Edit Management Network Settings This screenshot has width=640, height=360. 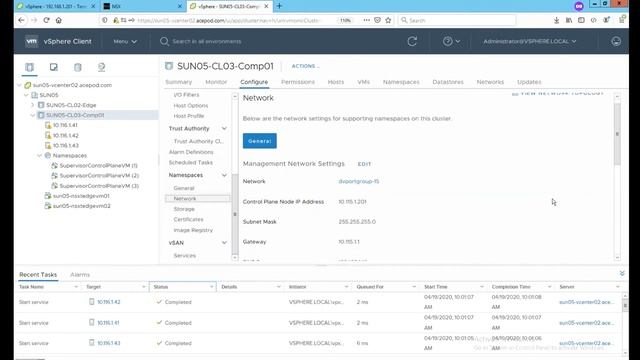[364, 164]
